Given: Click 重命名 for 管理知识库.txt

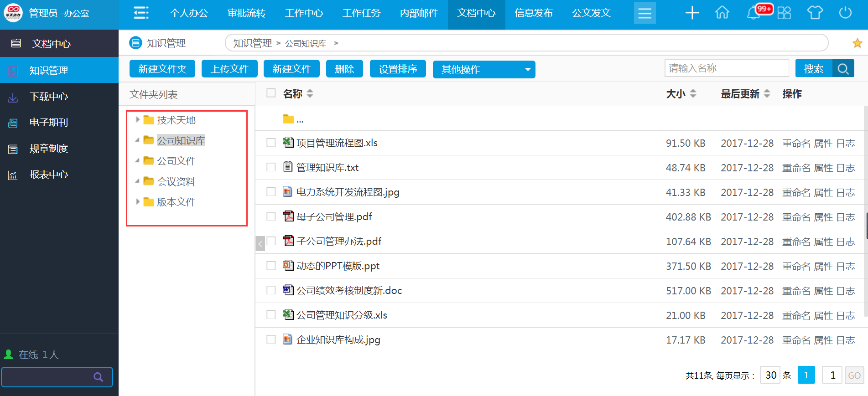Looking at the screenshot, I should (x=796, y=168).
